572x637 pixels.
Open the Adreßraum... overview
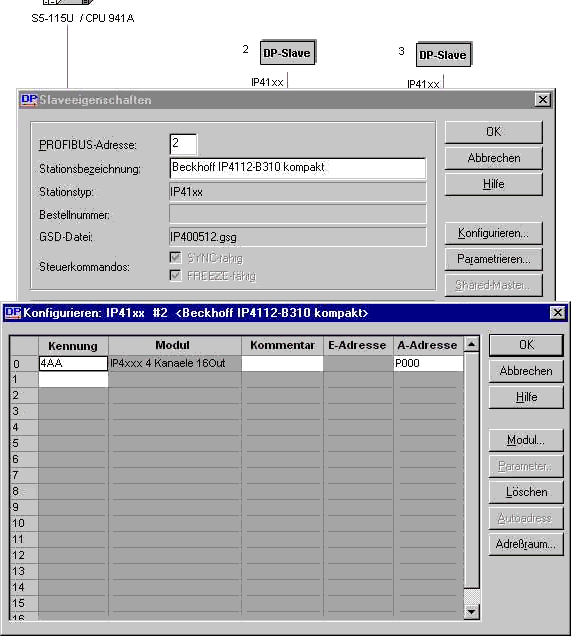point(526,544)
